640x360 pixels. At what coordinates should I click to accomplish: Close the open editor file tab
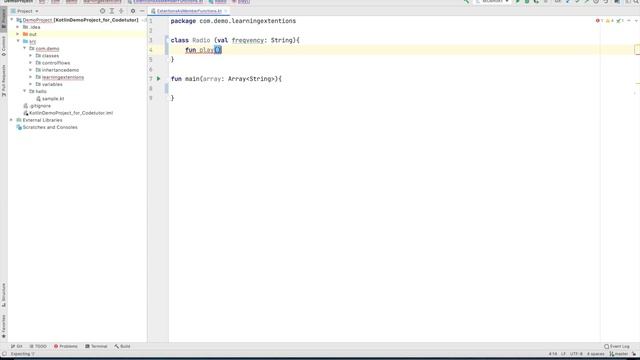tap(226, 11)
